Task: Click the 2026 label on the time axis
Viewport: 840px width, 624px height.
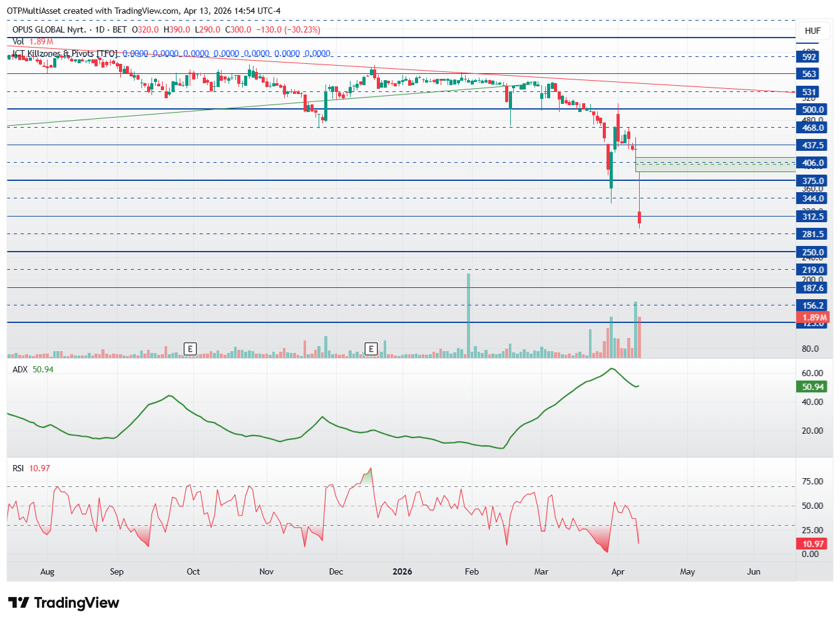Action: 402,571
